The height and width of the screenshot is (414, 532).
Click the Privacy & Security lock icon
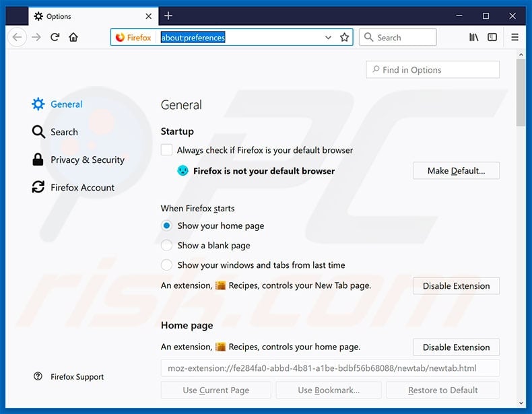38,160
